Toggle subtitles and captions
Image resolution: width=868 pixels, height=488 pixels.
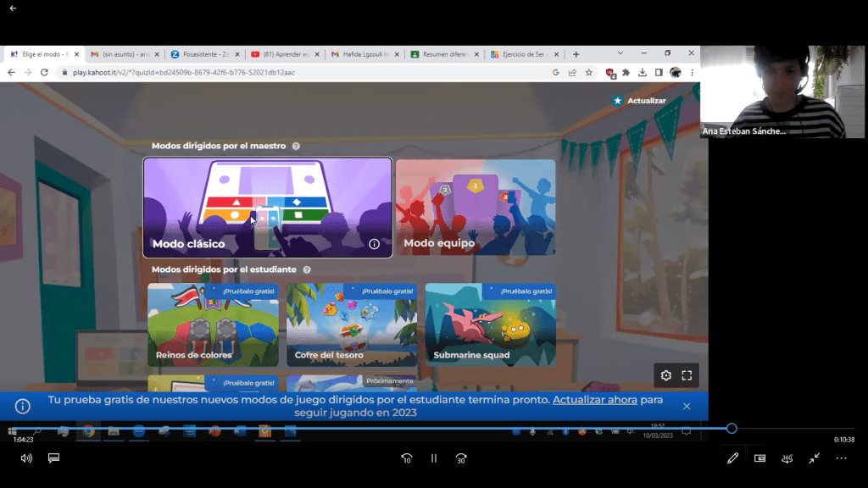point(53,458)
